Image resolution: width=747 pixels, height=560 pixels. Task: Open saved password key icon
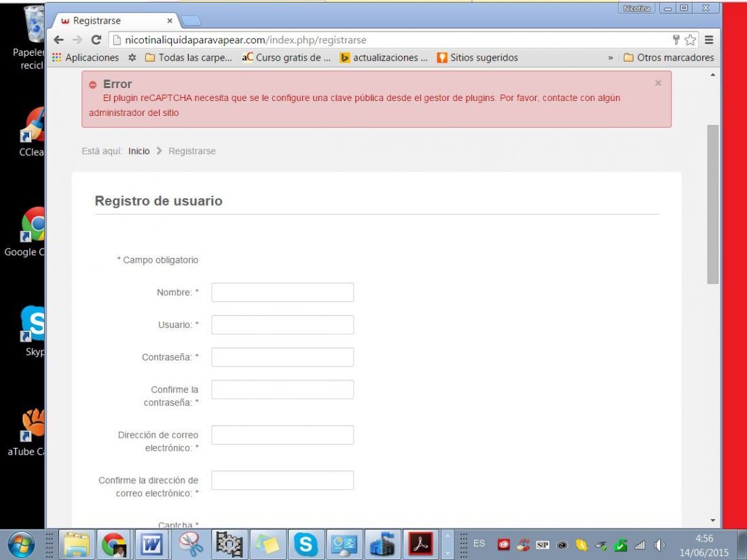[x=676, y=39]
